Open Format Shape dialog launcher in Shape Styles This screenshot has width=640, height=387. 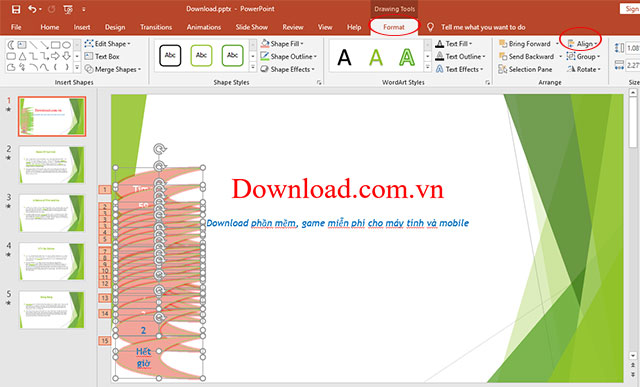coord(319,82)
